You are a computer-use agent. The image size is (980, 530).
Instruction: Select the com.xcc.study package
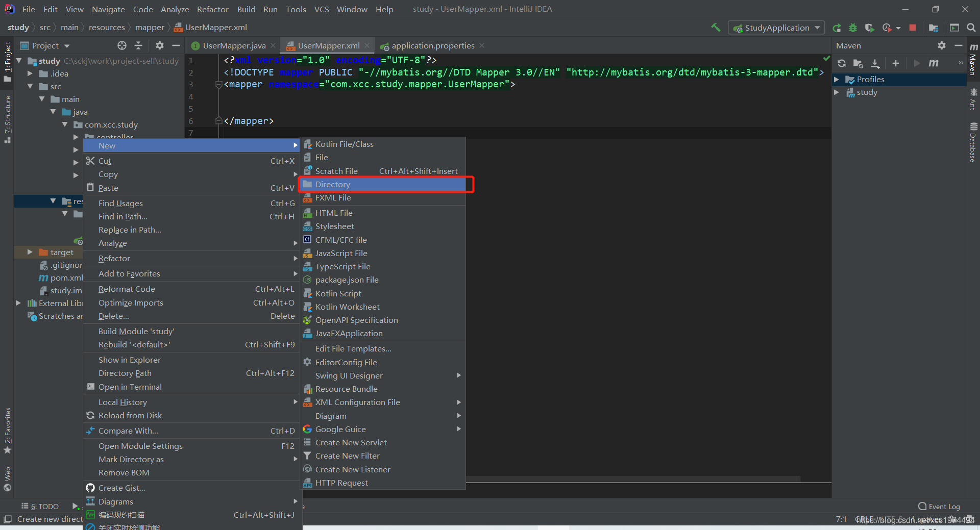point(111,124)
